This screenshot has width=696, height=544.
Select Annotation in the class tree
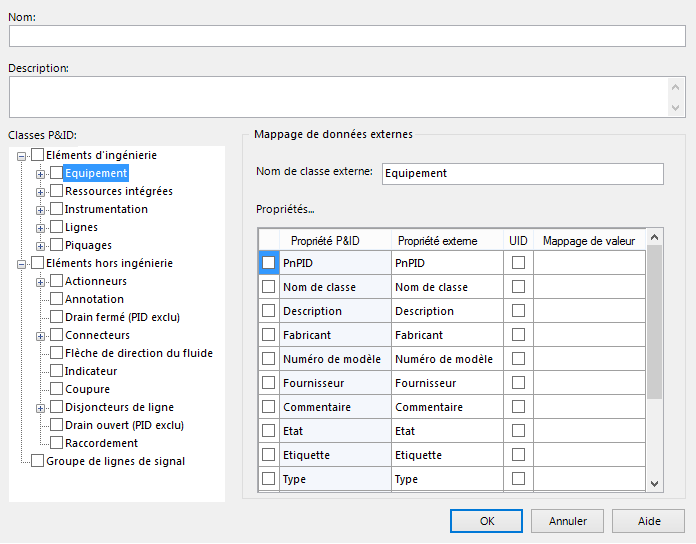[94, 299]
